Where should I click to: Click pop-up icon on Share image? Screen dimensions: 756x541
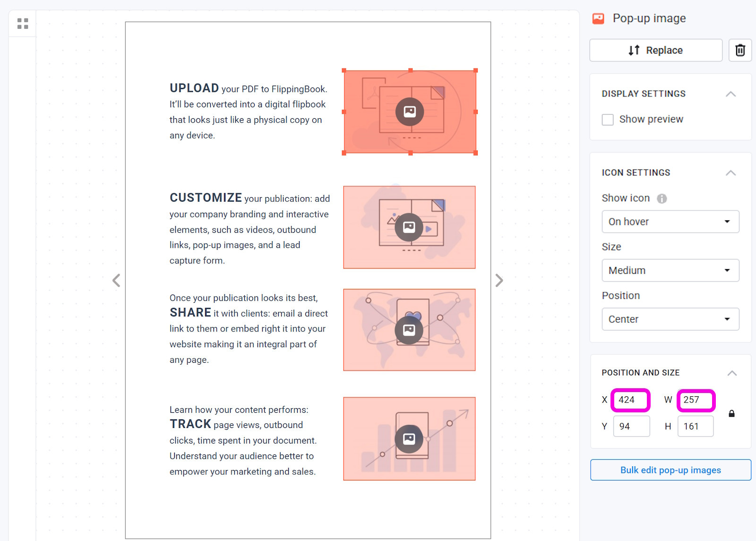point(409,330)
